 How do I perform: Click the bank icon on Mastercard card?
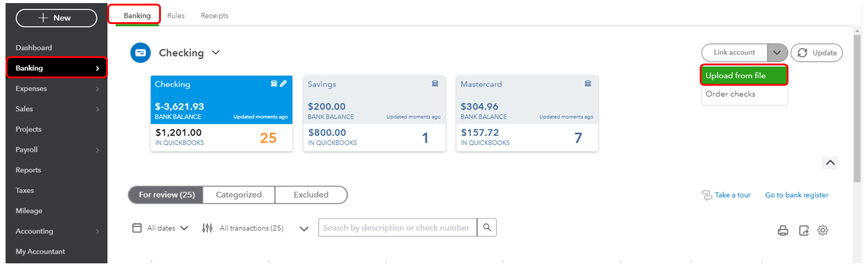[x=588, y=84]
